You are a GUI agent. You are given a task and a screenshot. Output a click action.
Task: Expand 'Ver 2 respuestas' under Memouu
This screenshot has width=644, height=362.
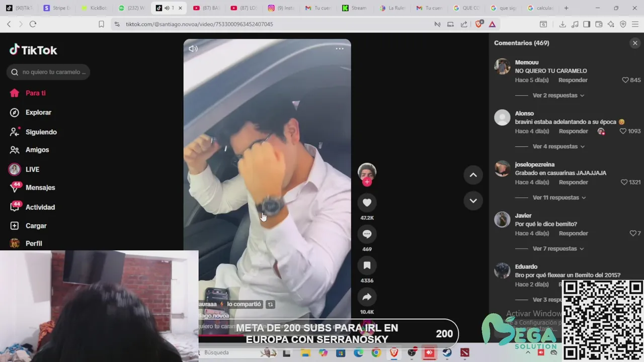click(558, 96)
